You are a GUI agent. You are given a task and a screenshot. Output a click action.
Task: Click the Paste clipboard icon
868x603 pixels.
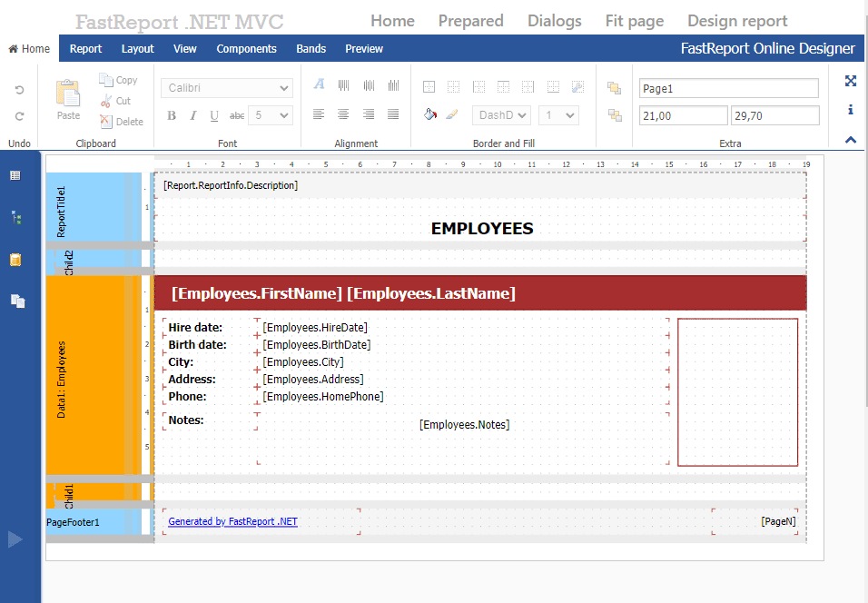68,94
